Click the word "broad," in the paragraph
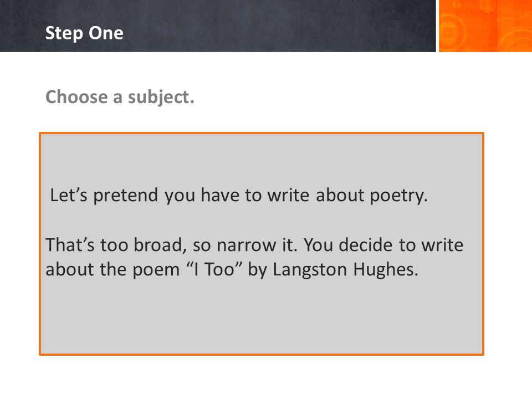Viewport: 532px width, 399px height. coord(160,245)
